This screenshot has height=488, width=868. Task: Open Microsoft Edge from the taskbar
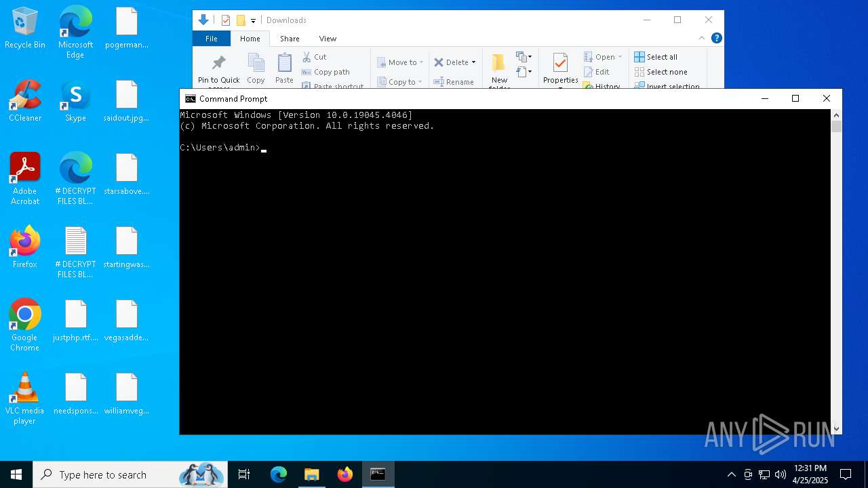pos(279,474)
